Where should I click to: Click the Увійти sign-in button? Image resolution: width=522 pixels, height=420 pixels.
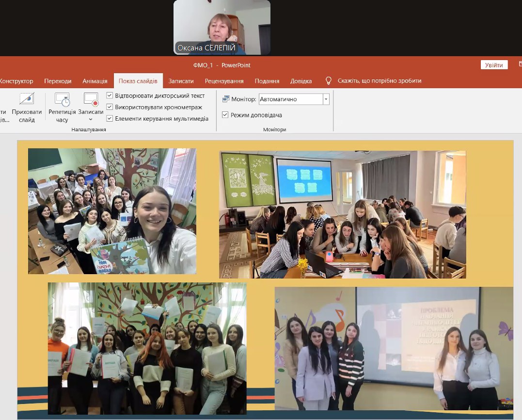[x=494, y=65]
